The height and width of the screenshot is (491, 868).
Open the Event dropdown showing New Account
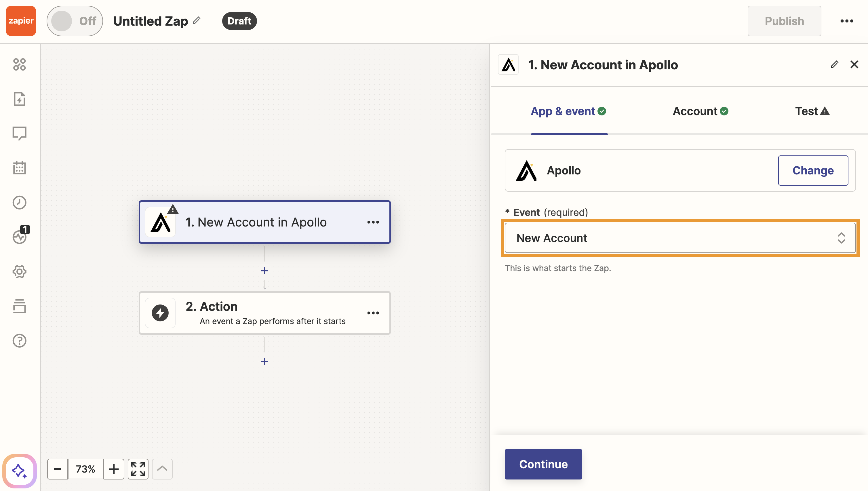pos(680,238)
